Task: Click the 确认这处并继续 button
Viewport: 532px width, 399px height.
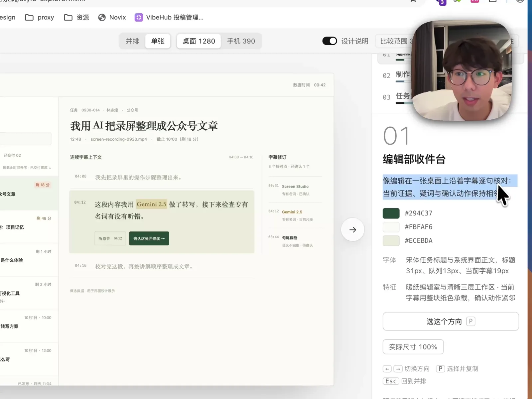Action: (x=149, y=238)
